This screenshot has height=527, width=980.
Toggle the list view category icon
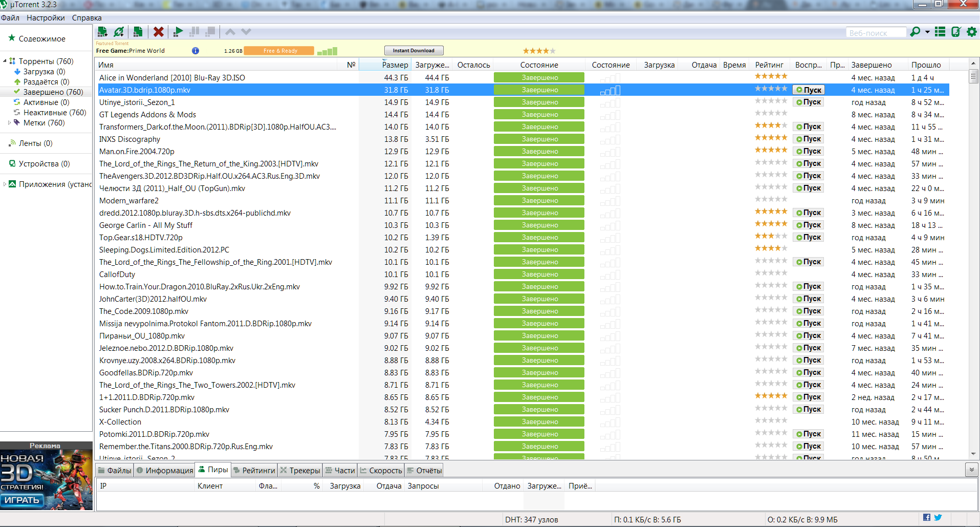[940, 32]
